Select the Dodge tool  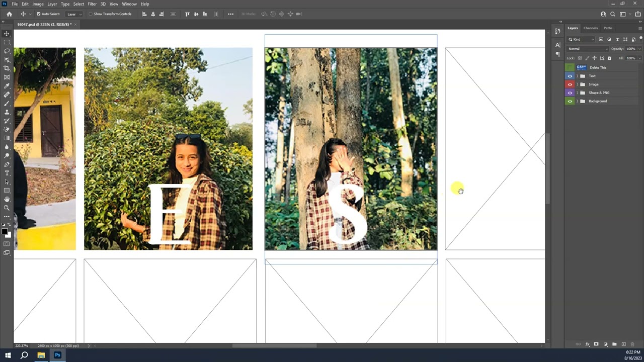coord(7,155)
